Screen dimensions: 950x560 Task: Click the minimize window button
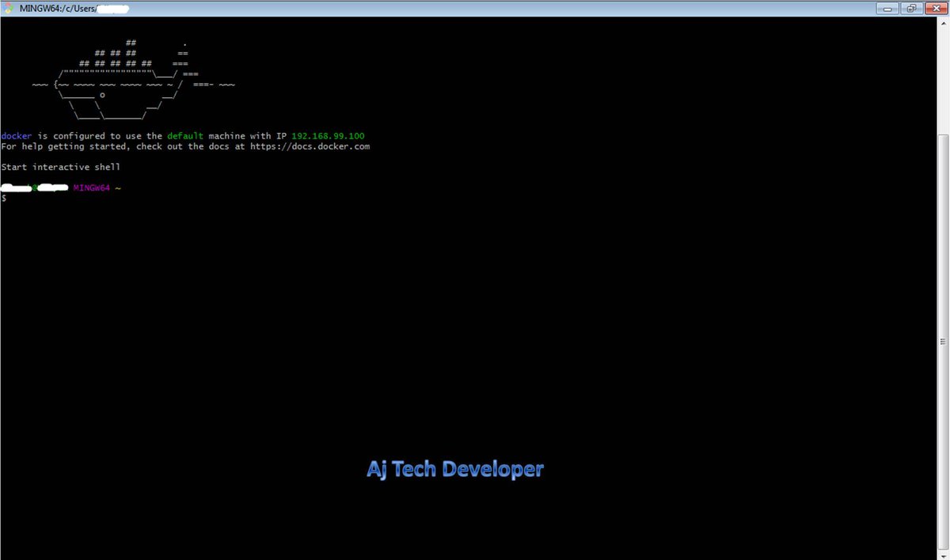(x=887, y=8)
